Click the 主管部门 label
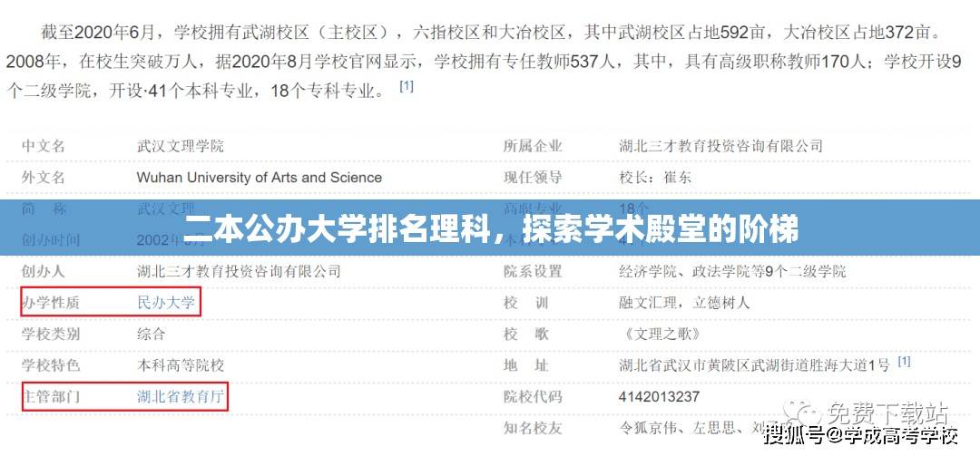This screenshot has width=980, height=456. pyautogui.click(x=51, y=396)
